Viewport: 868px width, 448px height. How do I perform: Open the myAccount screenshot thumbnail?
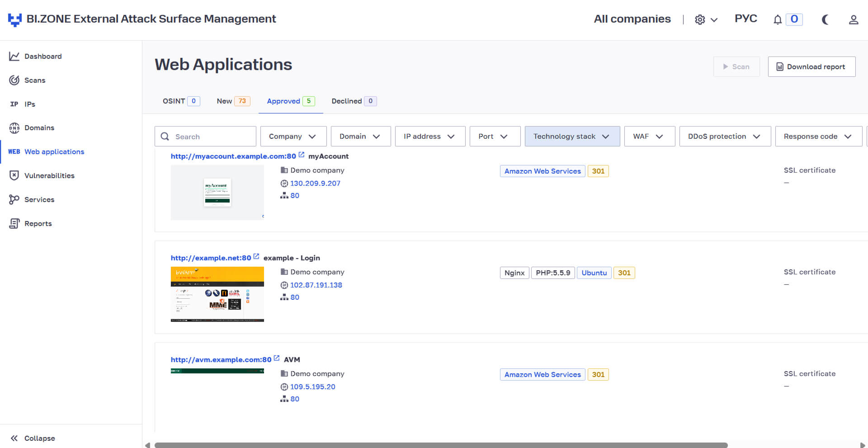[217, 193]
